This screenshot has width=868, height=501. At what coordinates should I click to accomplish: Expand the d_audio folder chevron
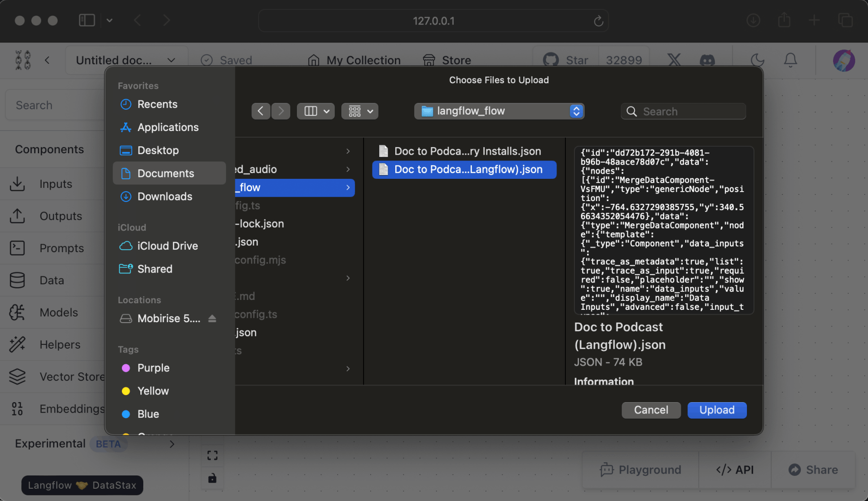point(348,169)
